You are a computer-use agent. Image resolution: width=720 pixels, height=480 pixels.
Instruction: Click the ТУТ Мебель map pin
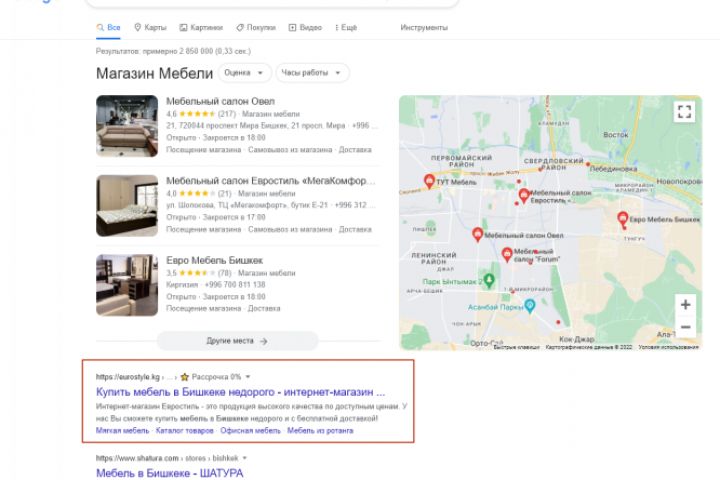click(429, 181)
